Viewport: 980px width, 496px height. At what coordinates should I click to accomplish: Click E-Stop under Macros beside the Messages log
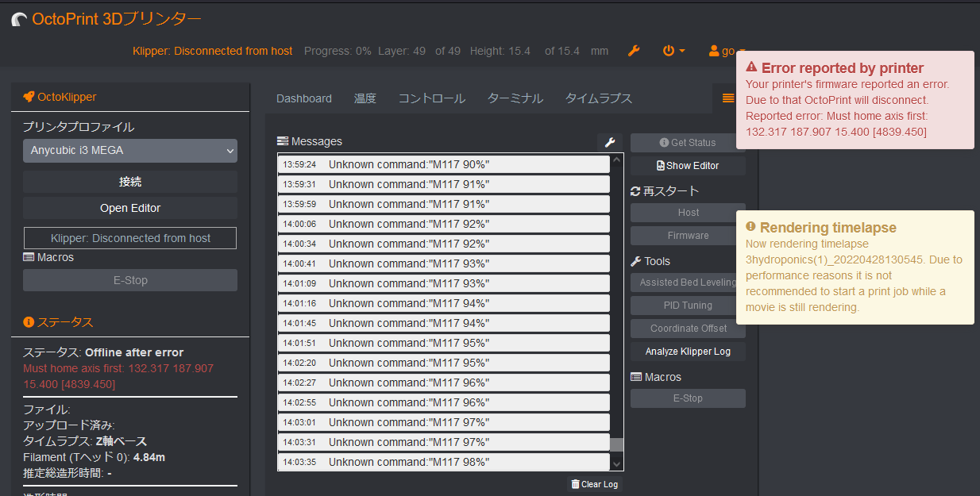(x=688, y=398)
